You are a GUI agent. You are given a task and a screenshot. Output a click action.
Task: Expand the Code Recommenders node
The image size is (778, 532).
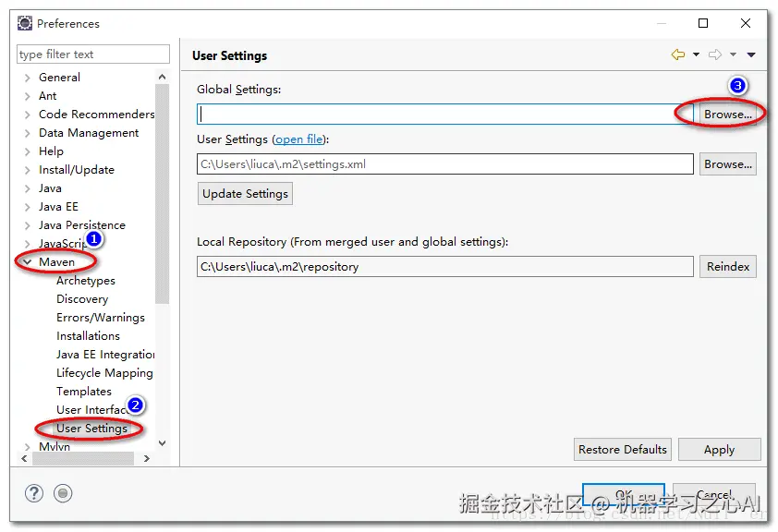[x=28, y=115]
